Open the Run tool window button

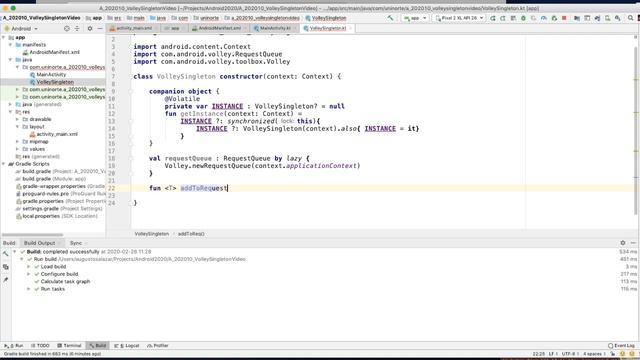(x=13, y=346)
